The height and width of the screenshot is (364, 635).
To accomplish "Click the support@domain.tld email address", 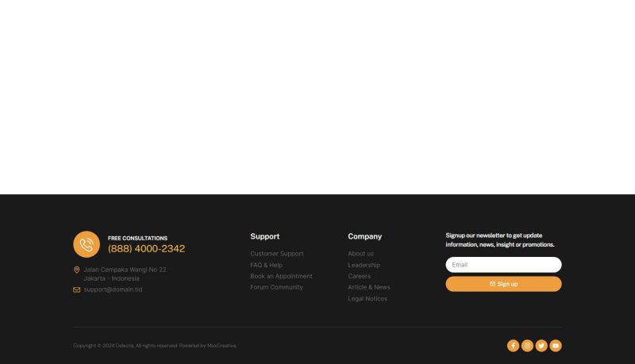I will point(113,289).
